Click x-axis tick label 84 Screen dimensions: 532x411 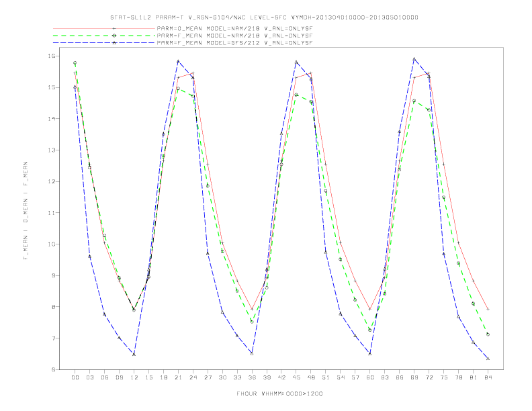[x=488, y=377]
